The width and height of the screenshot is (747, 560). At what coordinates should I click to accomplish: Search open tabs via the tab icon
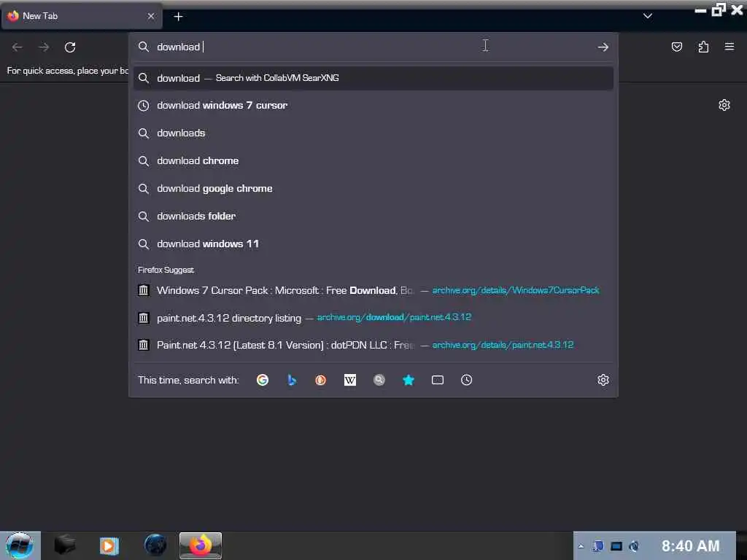click(x=438, y=379)
